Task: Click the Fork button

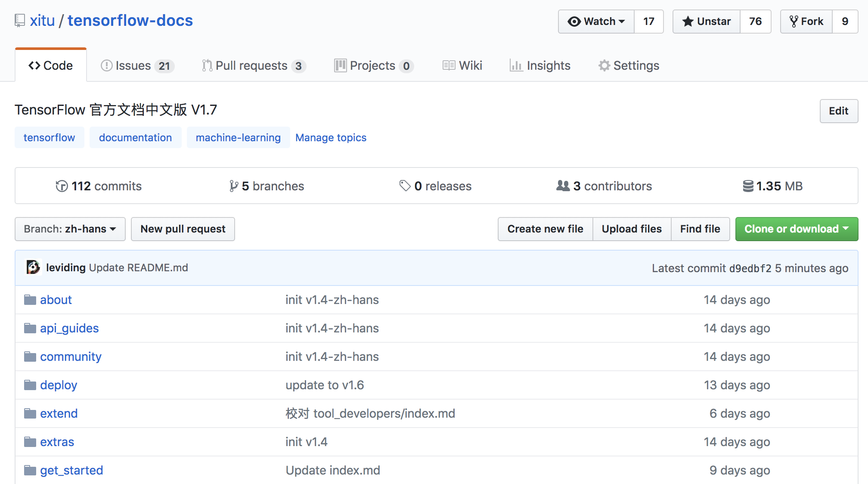Action: [x=806, y=22]
